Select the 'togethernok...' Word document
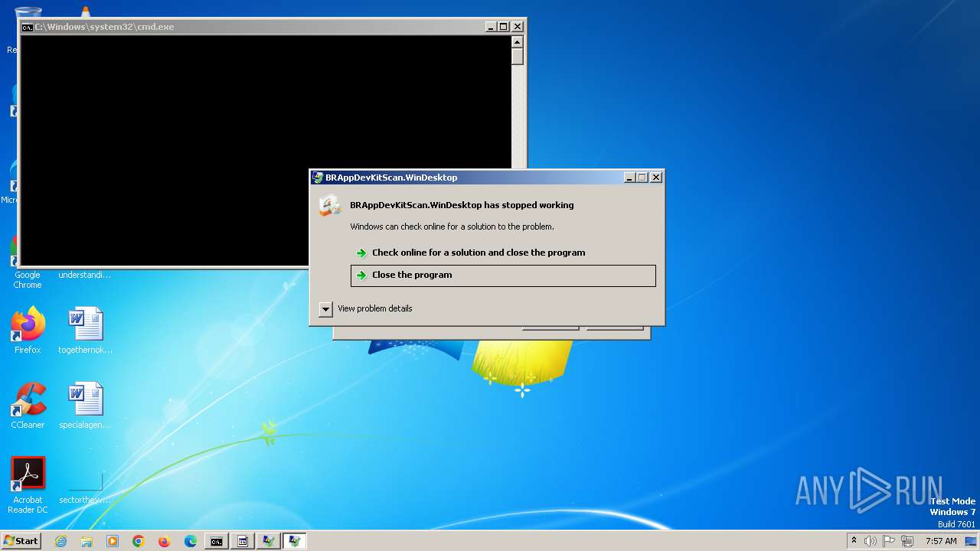The image size is (980, 551). pyautogui.click(x=85, y=331)
